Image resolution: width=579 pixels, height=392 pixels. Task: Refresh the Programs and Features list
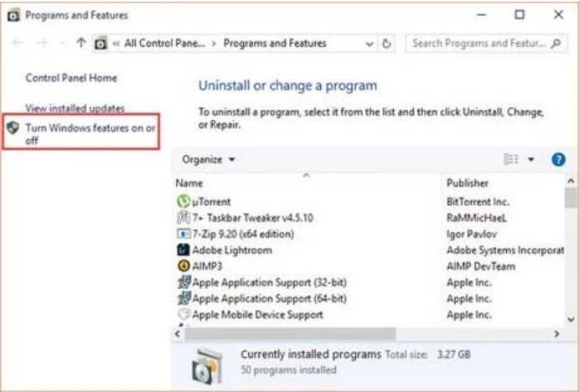click(386, 44)
